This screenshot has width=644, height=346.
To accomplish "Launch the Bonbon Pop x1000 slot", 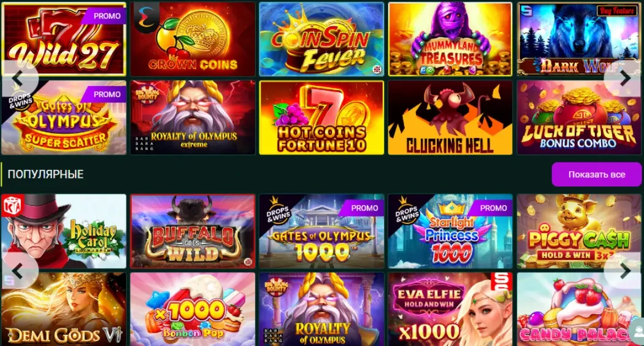I will [193, 309].
